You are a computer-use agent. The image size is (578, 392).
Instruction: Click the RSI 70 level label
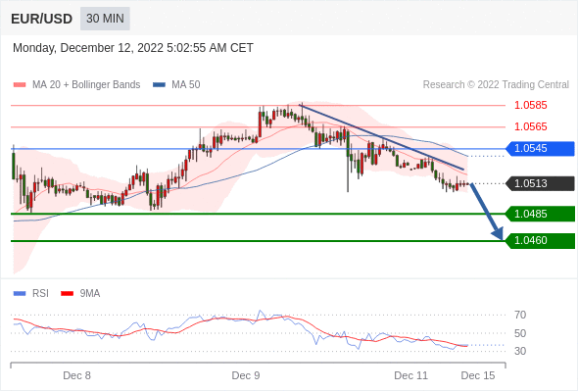520,315
